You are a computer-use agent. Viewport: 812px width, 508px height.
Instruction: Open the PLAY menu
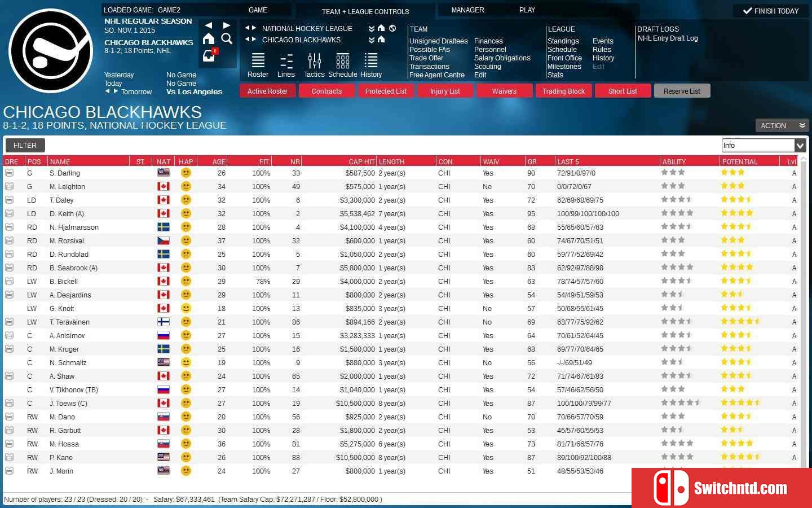click(527, 10)
